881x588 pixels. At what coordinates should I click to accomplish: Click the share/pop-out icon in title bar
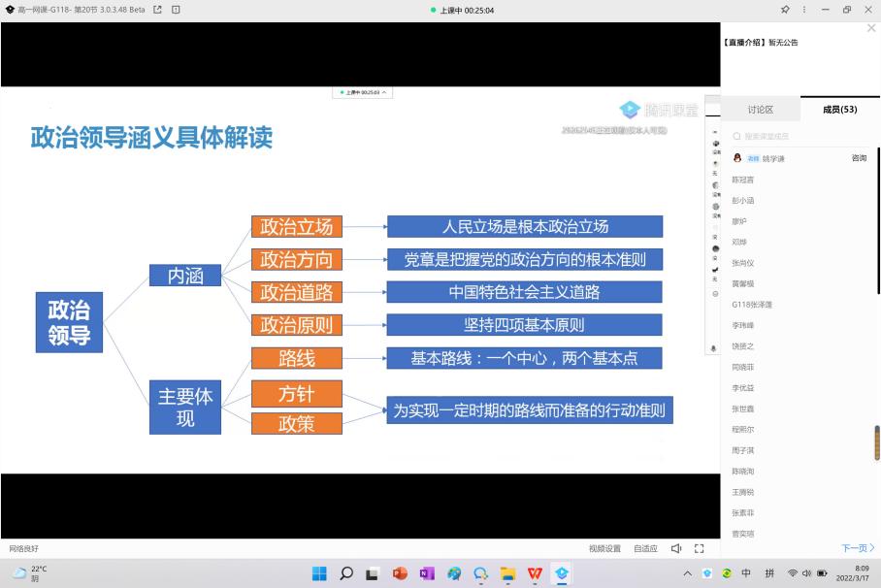click(x=157, y=10)
